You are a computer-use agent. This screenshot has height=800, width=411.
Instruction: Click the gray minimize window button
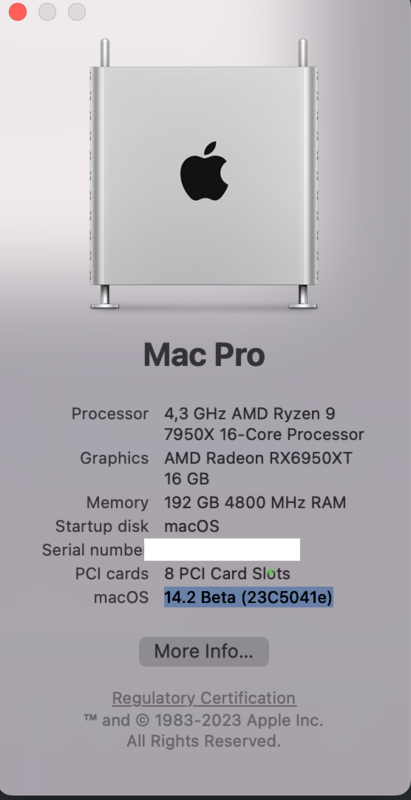tap(47, 12)
